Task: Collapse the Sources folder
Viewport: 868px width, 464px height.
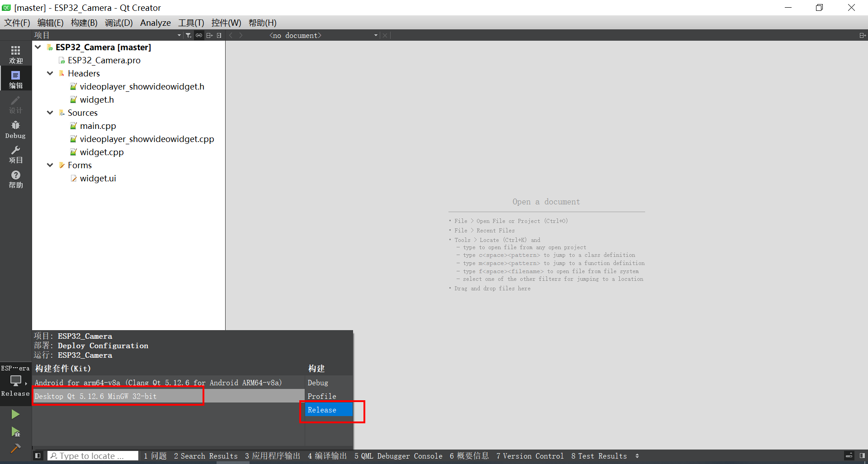Action: [50, 113]
